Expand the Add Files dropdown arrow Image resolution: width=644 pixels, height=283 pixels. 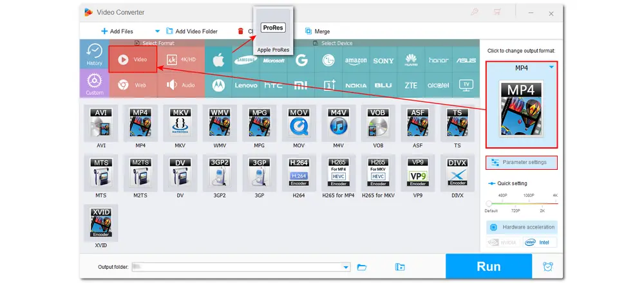tap(157, 31)
